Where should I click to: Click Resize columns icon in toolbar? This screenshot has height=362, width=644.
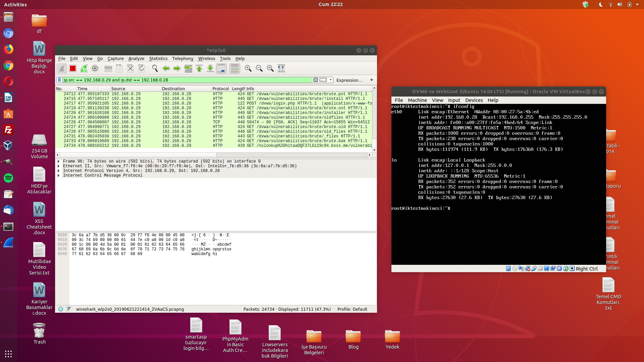click(281, 68)
